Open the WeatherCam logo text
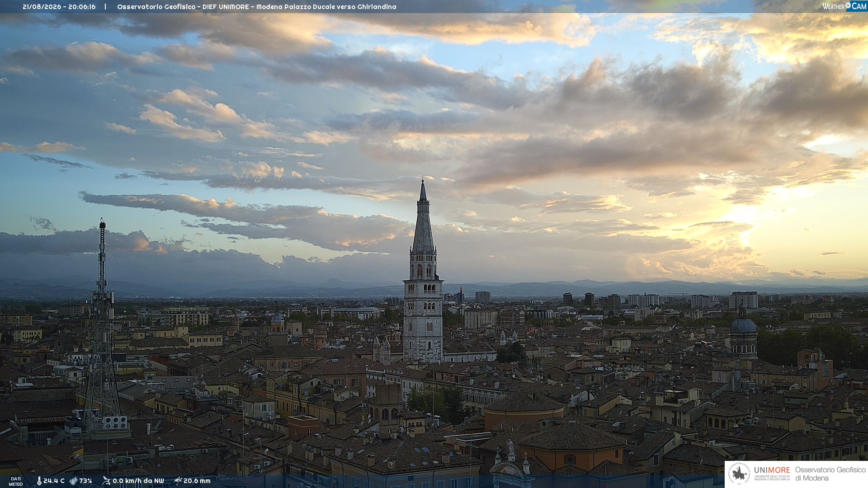Image resolution: width=868 pixels, height=488 pixels. click(844, 6)
